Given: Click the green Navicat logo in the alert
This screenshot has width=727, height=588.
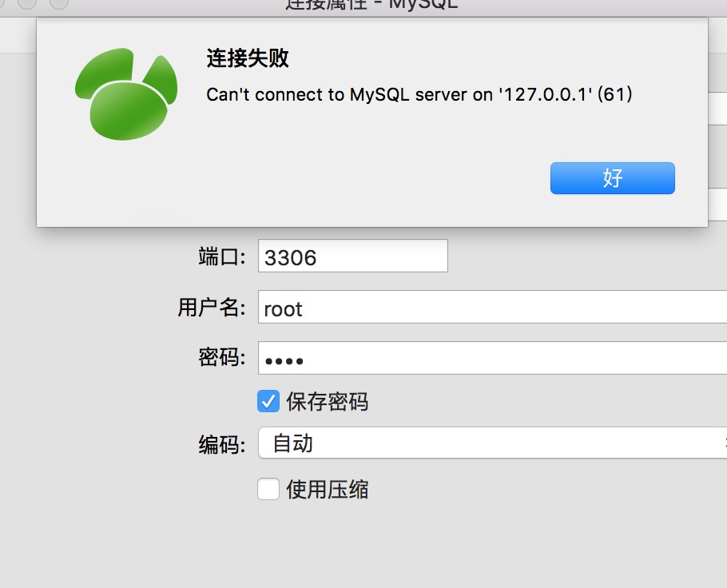Looking at the screenshot, I should [126, 94].
